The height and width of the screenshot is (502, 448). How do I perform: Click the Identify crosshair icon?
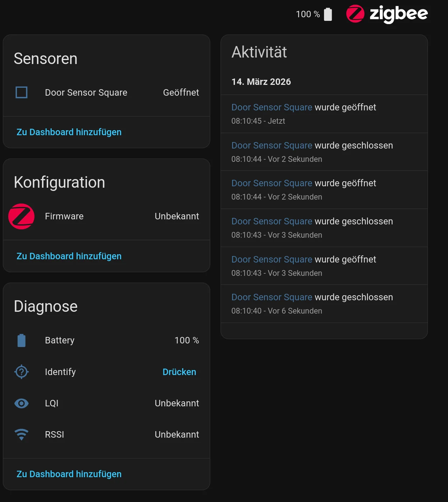(22, 372)
